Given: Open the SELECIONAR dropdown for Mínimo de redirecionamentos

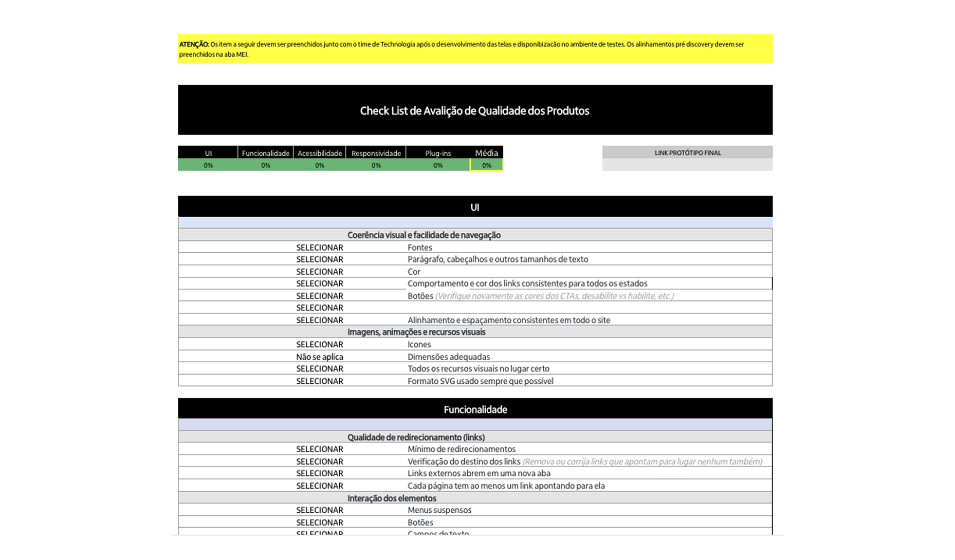Looking at the screenshot, I should coord(319,449).
